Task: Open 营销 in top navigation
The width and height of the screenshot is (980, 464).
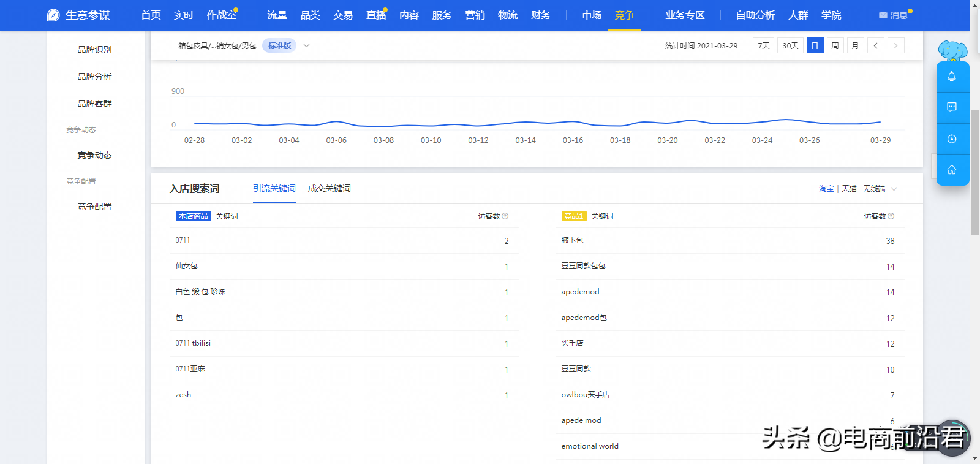Action: click(475, 15)
